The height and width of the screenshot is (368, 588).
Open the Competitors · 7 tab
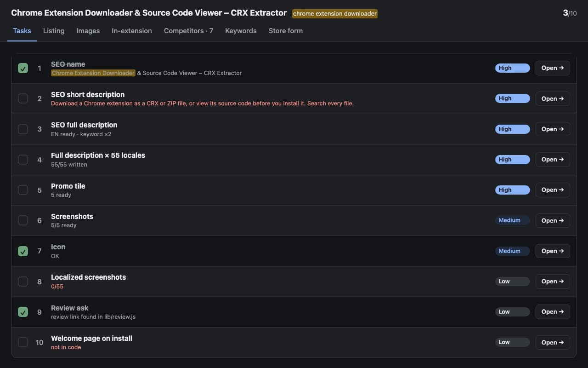click(188, 31)
